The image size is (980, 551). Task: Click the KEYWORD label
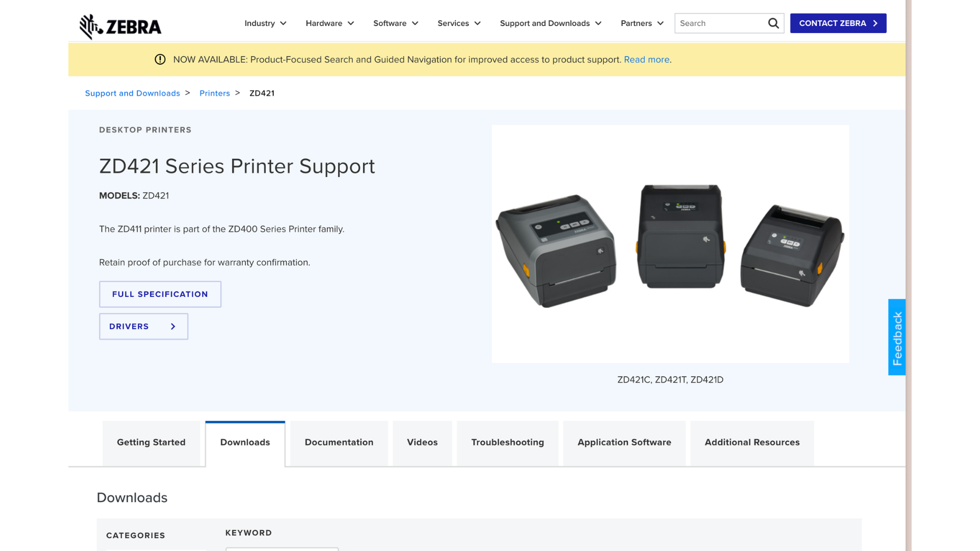tap(249, 533)
